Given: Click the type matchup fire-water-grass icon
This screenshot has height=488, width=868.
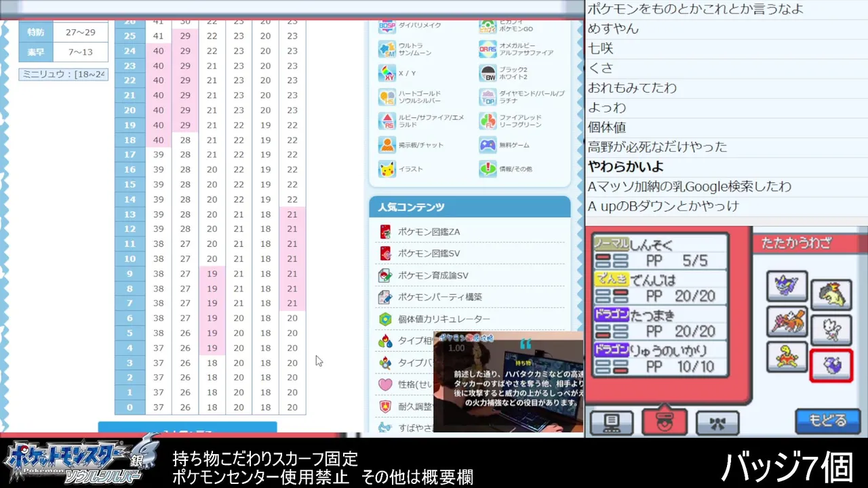Looking at the screenshot, I should point(385,340).
